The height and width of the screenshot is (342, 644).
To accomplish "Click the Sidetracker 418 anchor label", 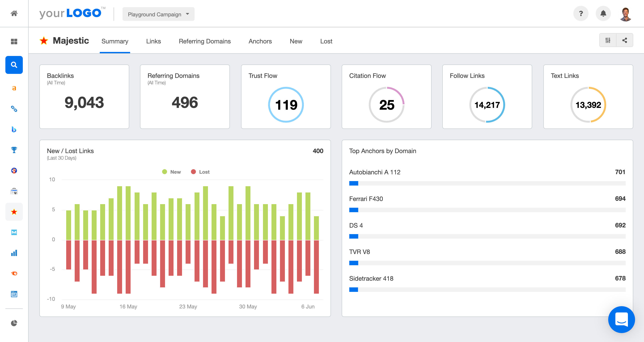I will [x=371, y=278].
